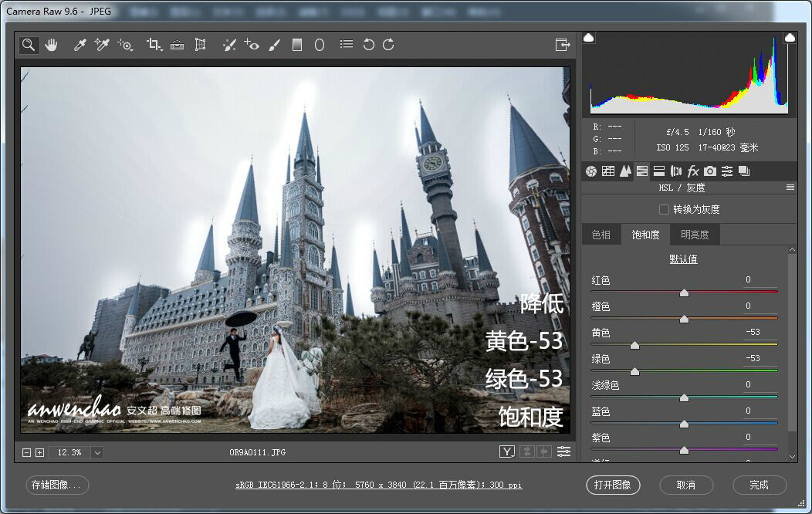Pick the White Balance eyedropper tool
The height and width of the screenshot is (514, 812).
80,45
